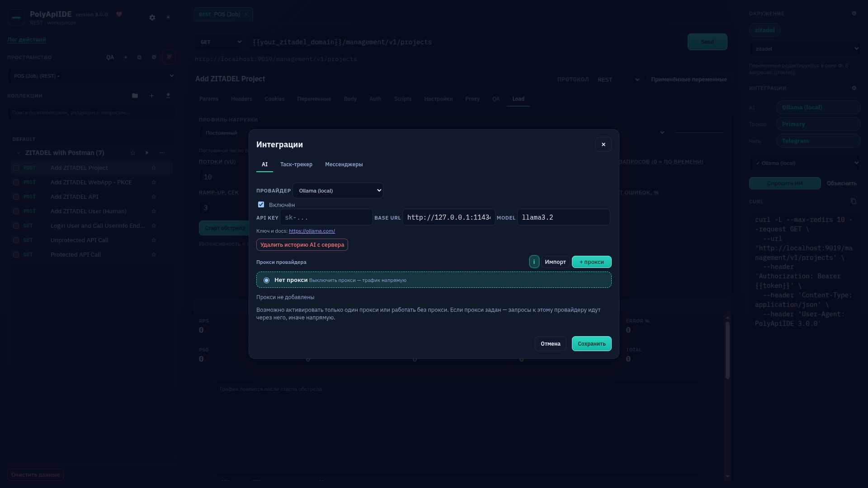Close the POS (Job) request tab
Screen dimensions: 868x488
click(x=246, y=14)
